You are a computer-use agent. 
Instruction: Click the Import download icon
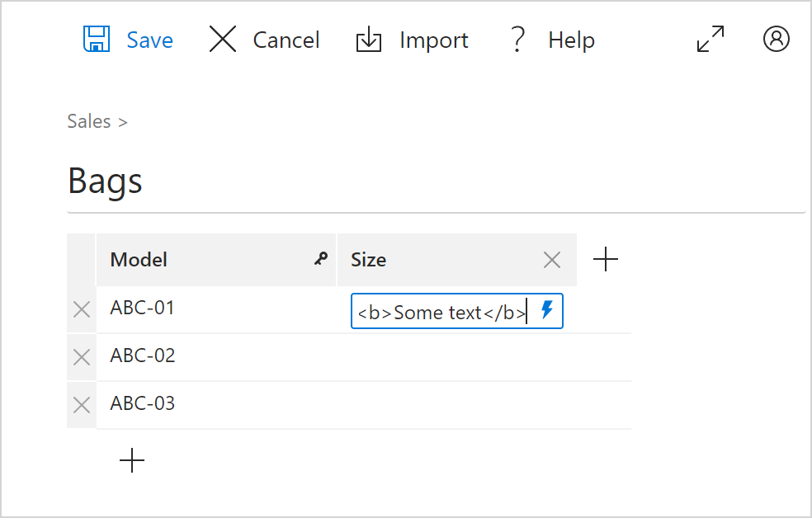369,40
